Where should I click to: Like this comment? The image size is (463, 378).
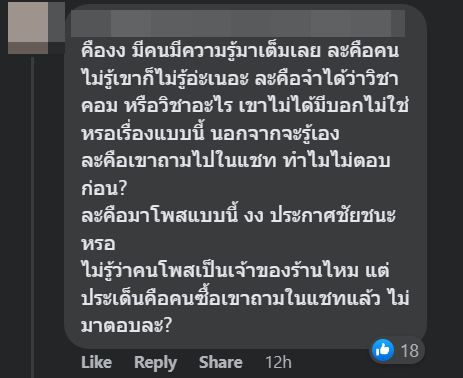click(96, 362)
